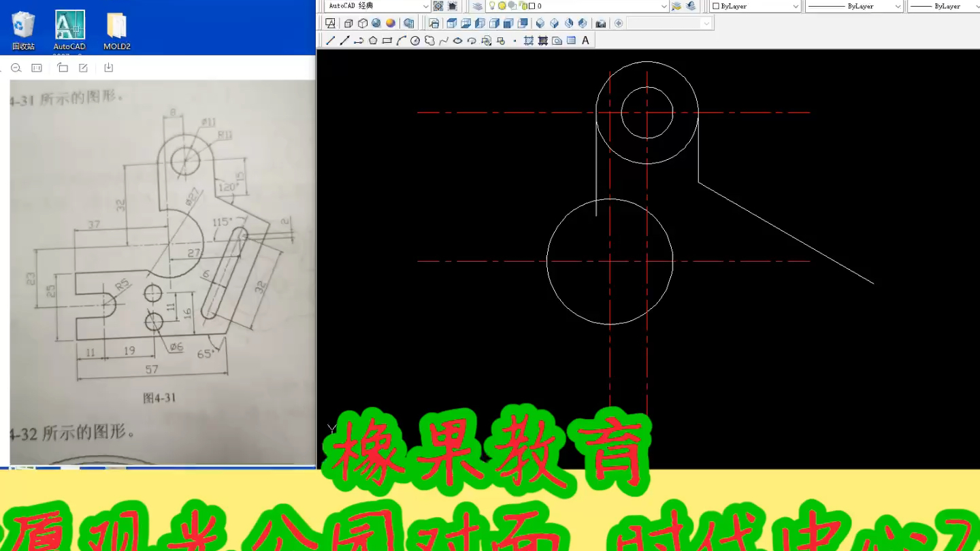This screenshot has height=551, width=980.
Task: Click the UCS previous arrow button
Action: 619,23
